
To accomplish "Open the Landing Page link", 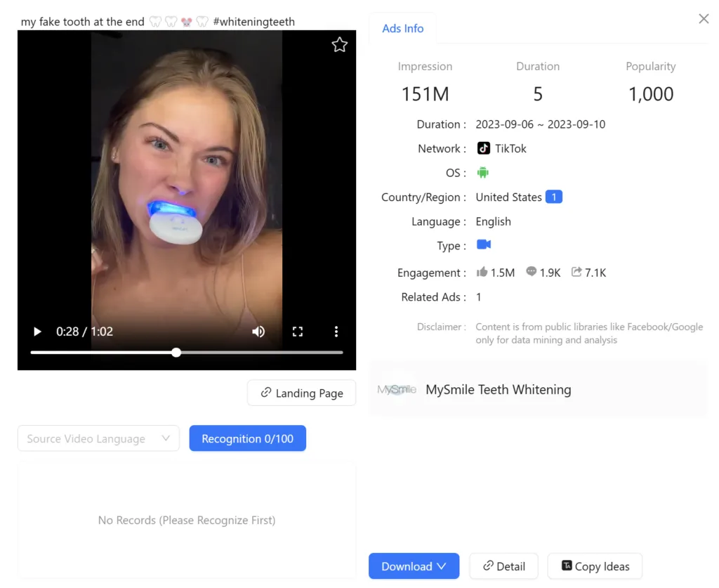I will [302, 393].
